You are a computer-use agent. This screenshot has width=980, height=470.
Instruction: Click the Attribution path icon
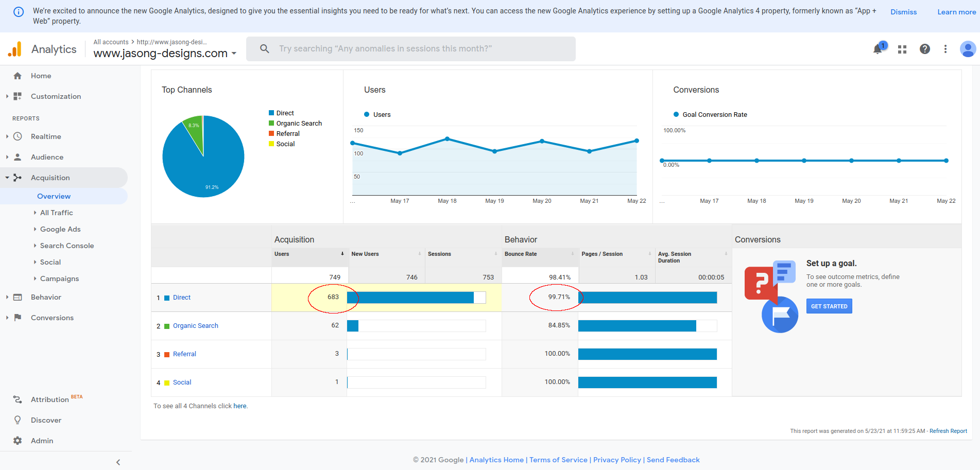pyautogui.click(x=18, y=399)
